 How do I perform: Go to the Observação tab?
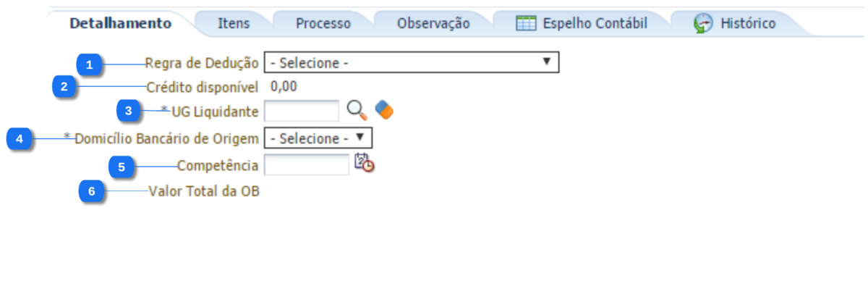pyautogui.click(x=433, y=23)
